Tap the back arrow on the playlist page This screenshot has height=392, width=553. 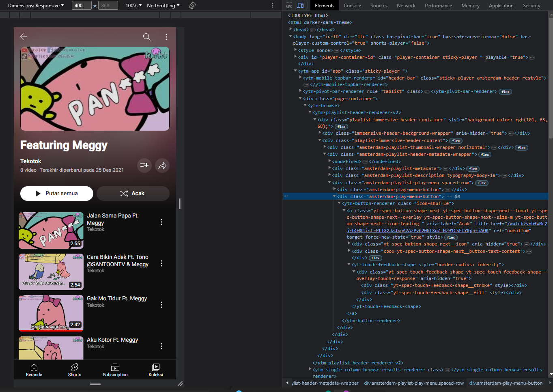coord(24,37)
